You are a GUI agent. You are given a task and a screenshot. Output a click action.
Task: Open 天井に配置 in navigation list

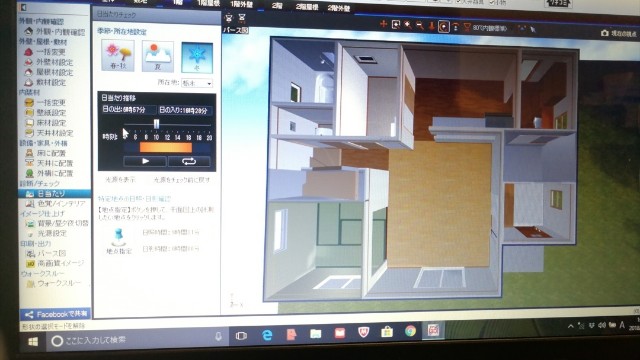click(49, 163)
